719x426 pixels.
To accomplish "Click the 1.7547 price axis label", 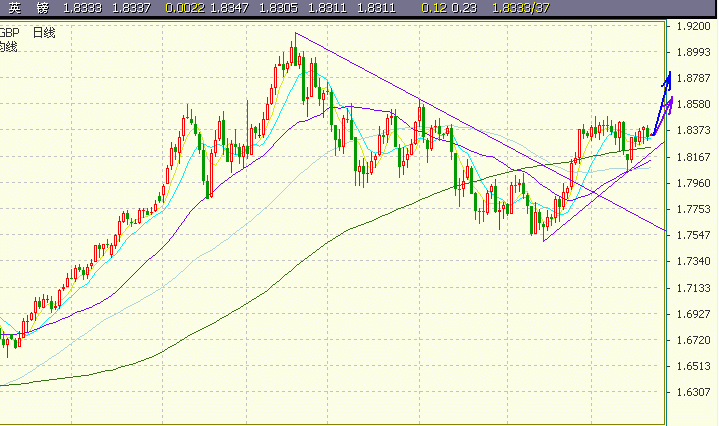I will click(693, 236).
